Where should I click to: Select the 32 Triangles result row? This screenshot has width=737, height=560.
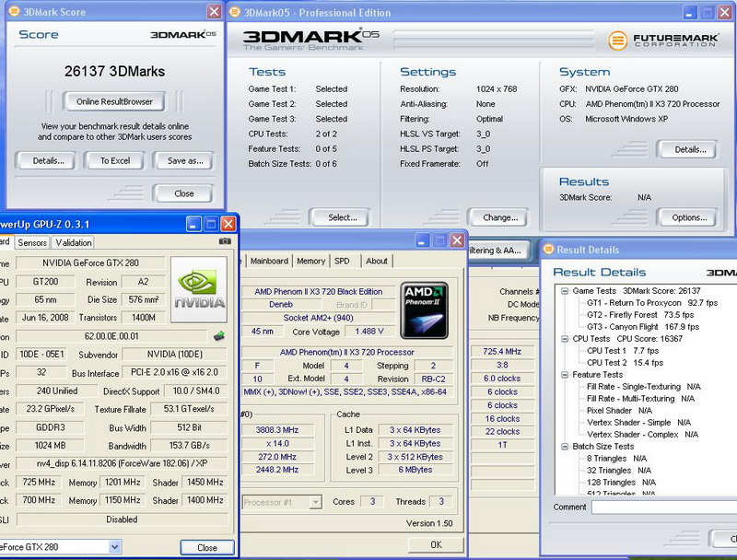618,471
